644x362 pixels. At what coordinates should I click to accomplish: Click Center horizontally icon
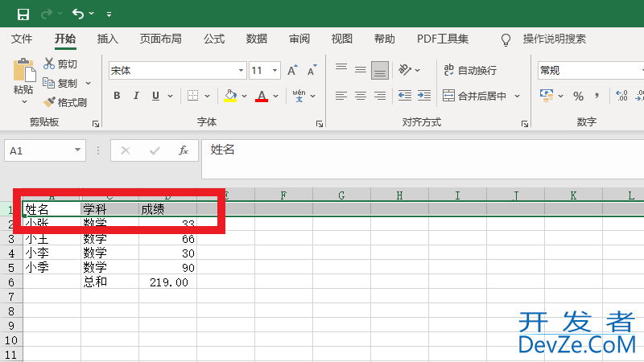pyautogui.click(x=361, y=96)
